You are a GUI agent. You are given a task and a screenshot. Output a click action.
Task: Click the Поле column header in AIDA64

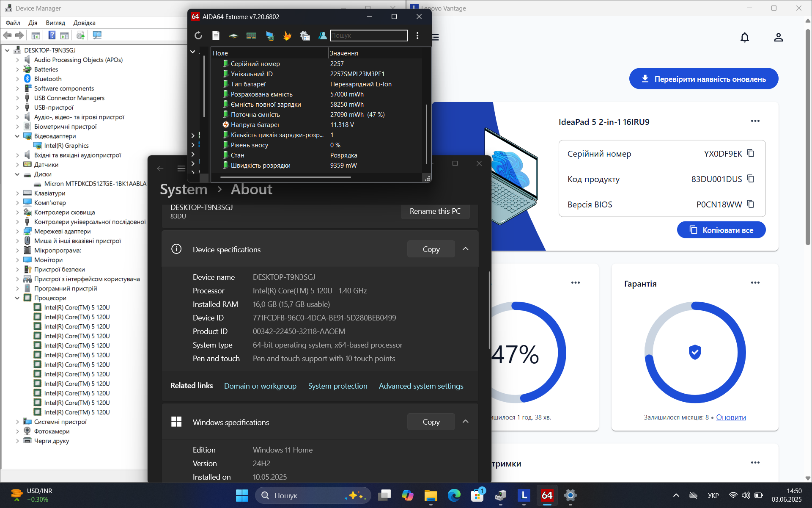(269, 53)
